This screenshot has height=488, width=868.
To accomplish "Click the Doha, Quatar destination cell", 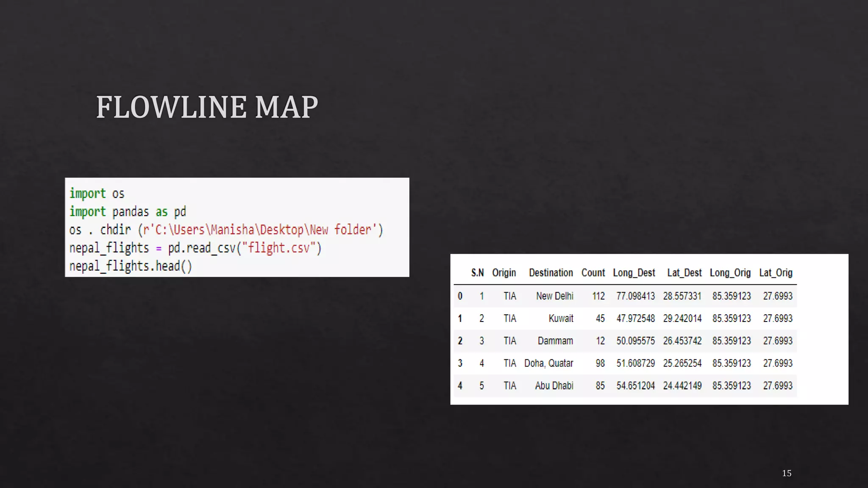I will point(548,363).
